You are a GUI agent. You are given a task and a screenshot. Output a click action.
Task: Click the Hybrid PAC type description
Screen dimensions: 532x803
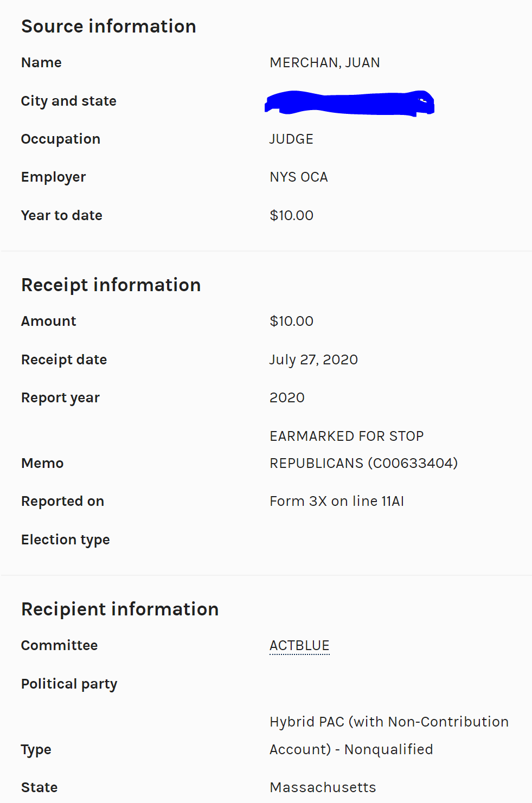click(389, 736)
